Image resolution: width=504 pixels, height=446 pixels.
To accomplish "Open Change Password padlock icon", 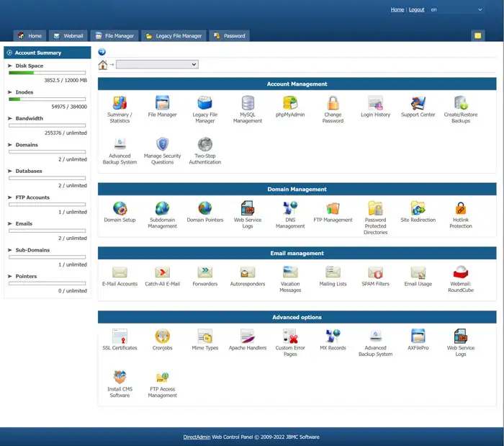I will pos(333,103).
